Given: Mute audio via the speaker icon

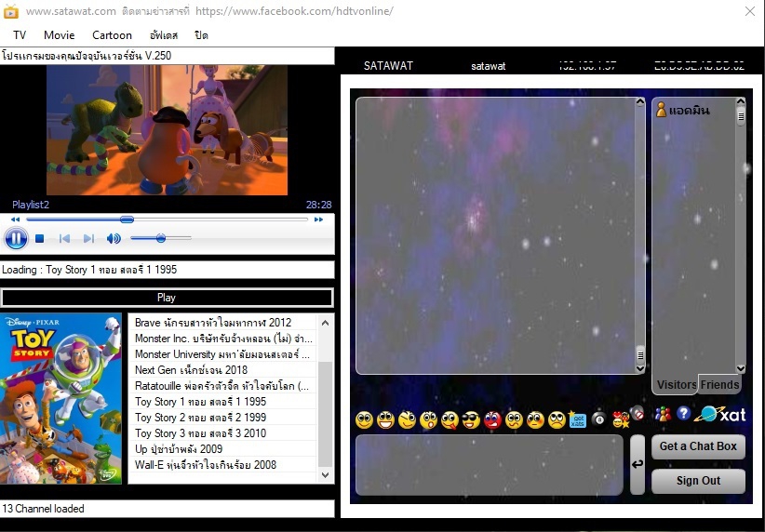Looking at the screenshot, I should click(114, 238).
